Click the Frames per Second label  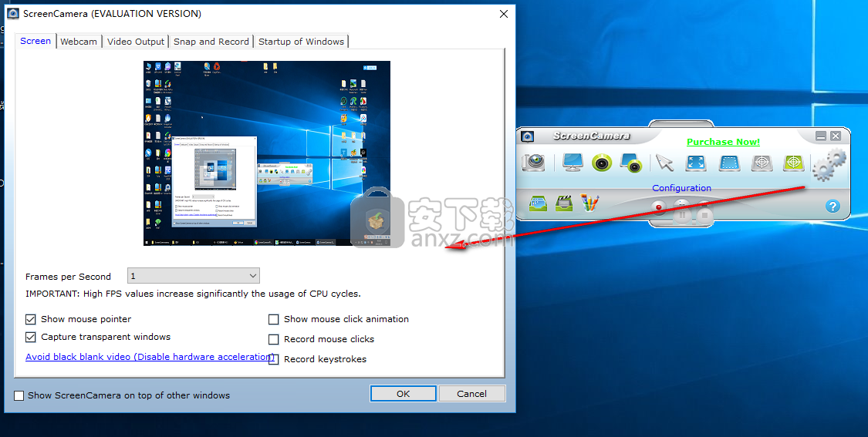point(68,277)
